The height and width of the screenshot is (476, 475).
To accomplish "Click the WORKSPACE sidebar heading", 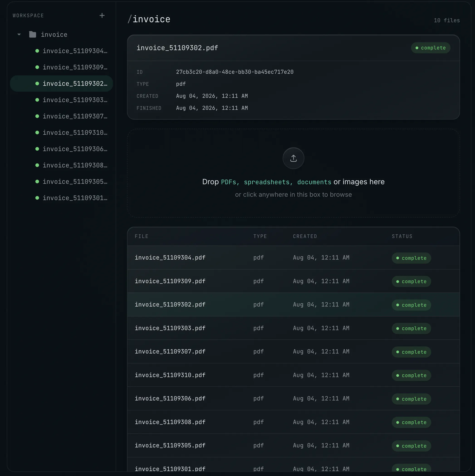I will [x=28, y=15].
